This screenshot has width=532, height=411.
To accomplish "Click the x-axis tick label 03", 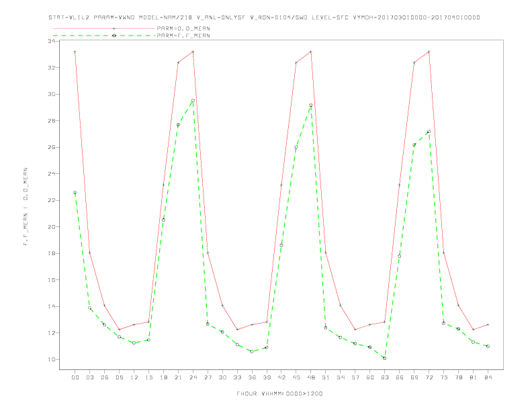I will [x=90, y=377].
